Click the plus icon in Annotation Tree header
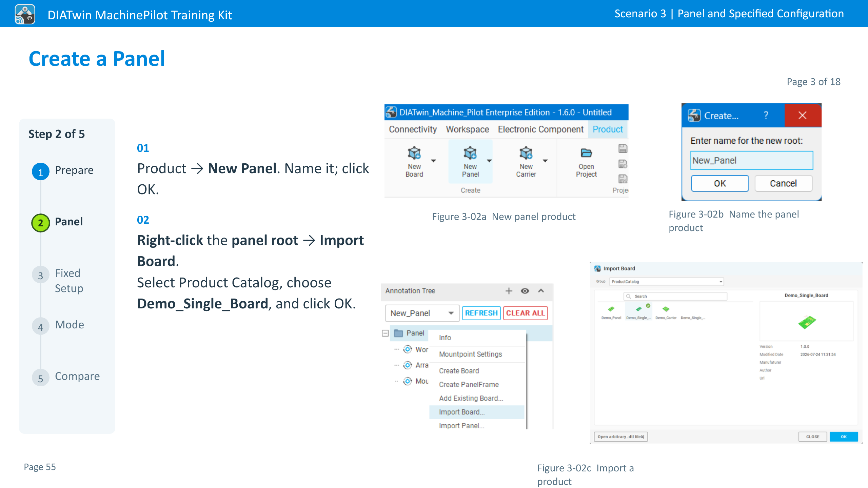Screen dimensions: 868x488 [509, 291]
